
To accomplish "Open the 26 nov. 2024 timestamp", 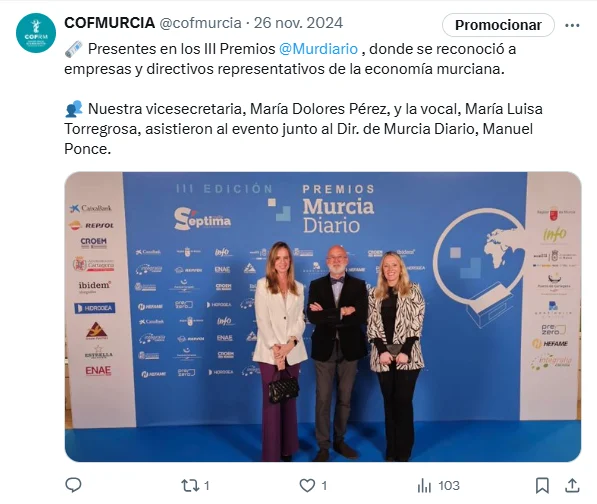I will pyautogui.click(x=298, y=23).
